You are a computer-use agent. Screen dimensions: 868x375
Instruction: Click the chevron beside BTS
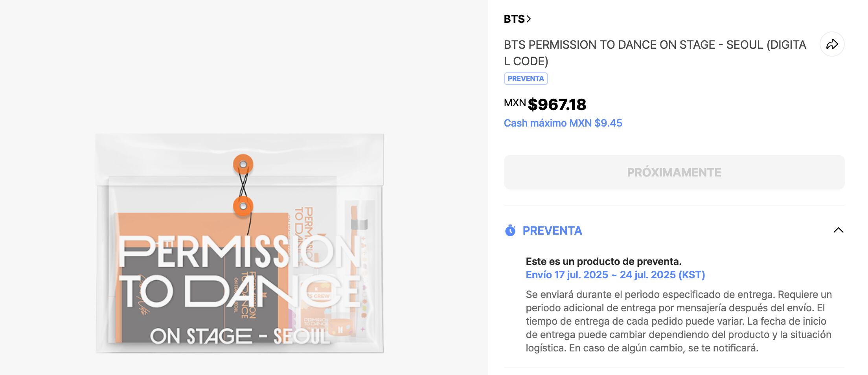coord(529,19)
